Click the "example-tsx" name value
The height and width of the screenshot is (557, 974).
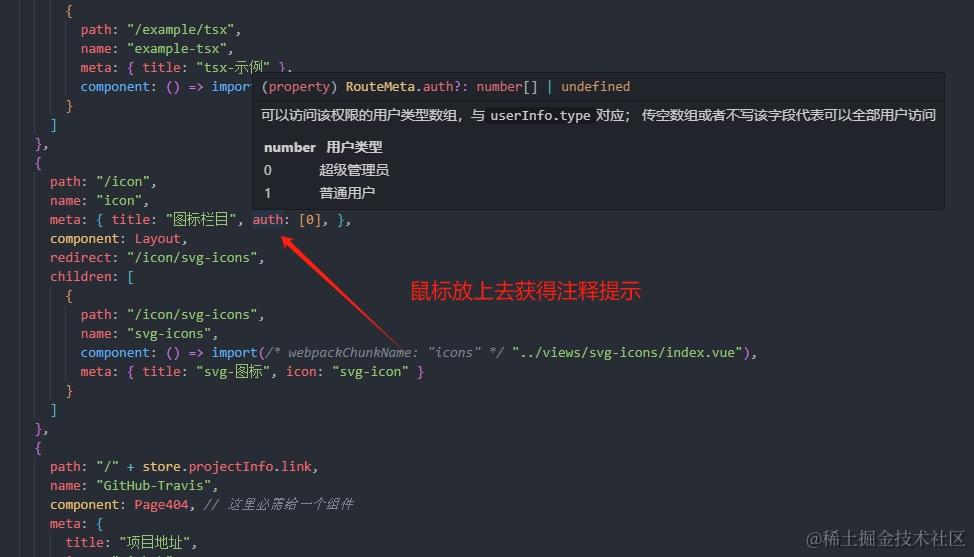pos(177,48)
